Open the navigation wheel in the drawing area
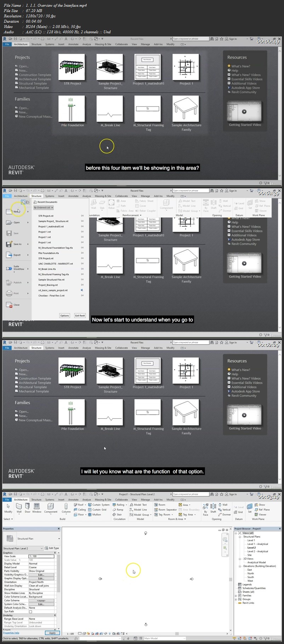This screenshot has width=284, height=644. [x=225, y=540]
